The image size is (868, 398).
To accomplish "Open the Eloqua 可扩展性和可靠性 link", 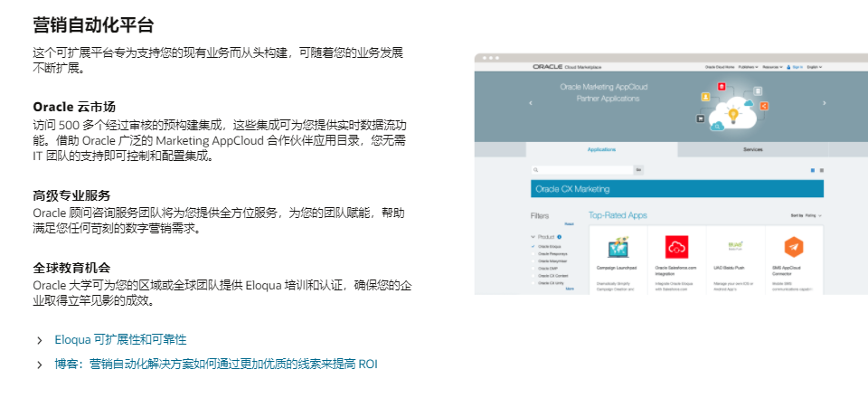I will click(120, 340).
